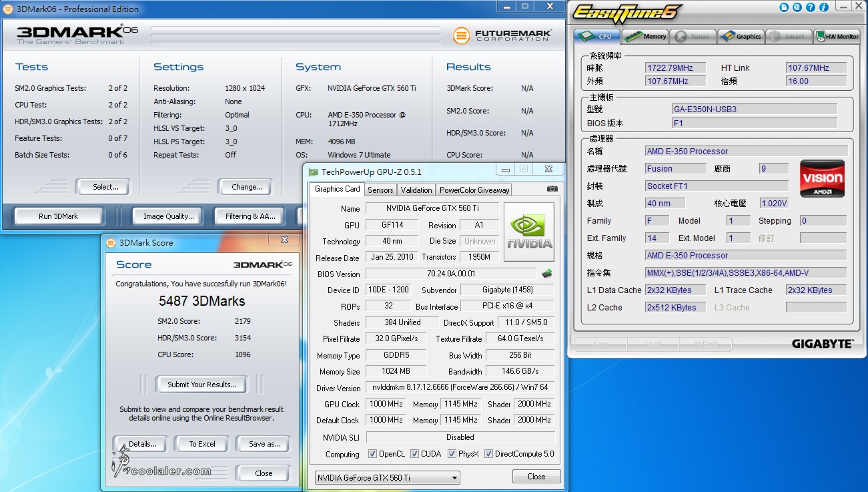Toggle the DirectCompute 5.0 checkbox
Screen dimensions: 868x492
coord(488,454)
